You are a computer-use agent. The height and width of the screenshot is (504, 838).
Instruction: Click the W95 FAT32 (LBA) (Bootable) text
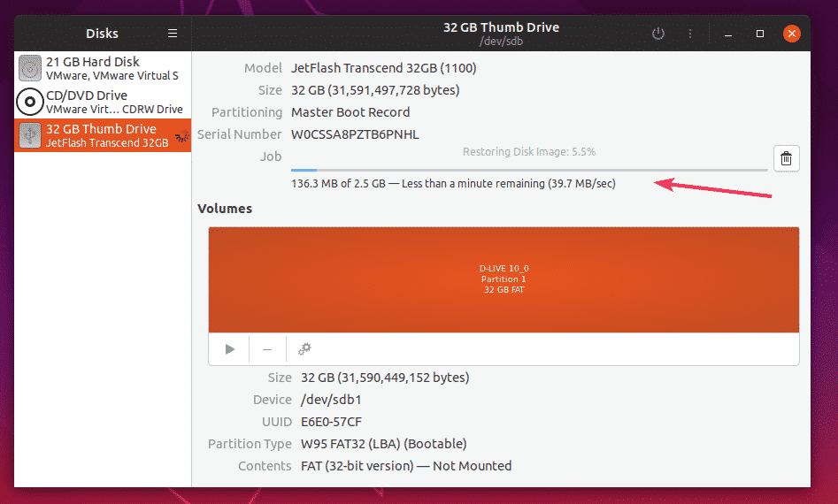tap(384, 444)
